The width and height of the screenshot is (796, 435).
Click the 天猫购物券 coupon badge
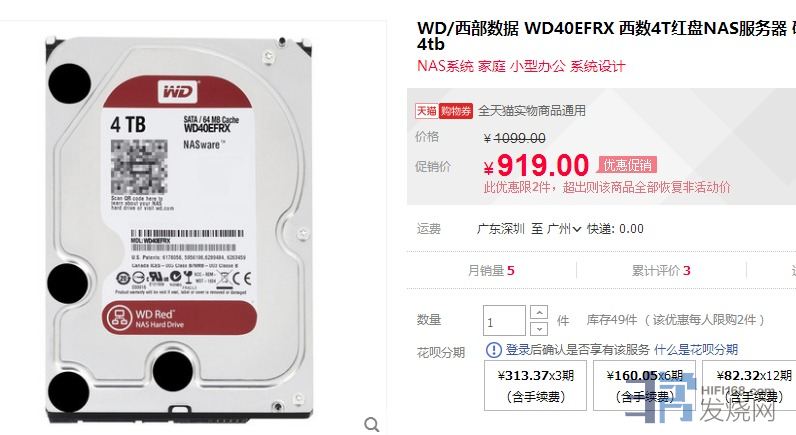click(444, 111)
